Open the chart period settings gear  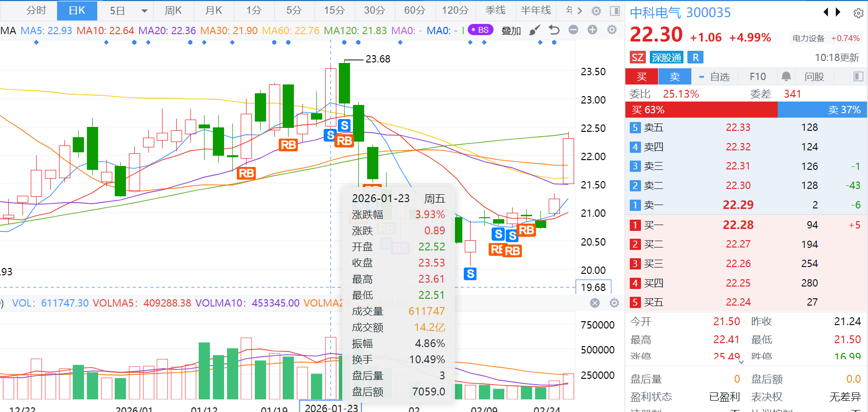[596, 11]
